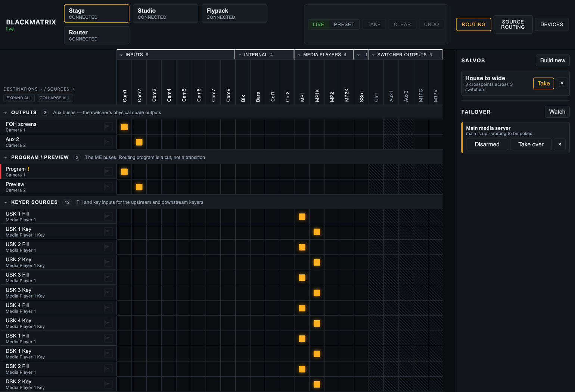Select the Flypack switcher
The width and height of the screenshot is (575, 392).
click(234, 13)
